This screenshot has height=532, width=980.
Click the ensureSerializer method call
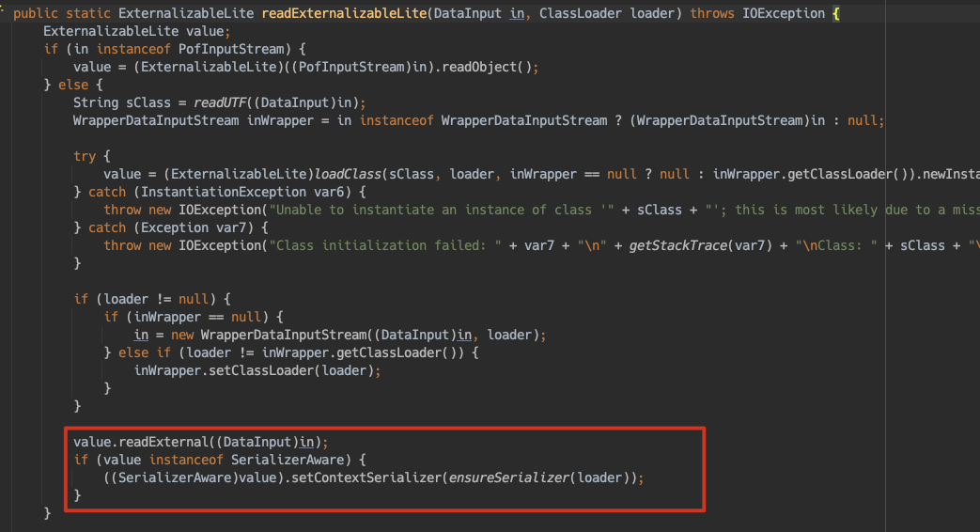pyautogui.click(x=508, y=477)
